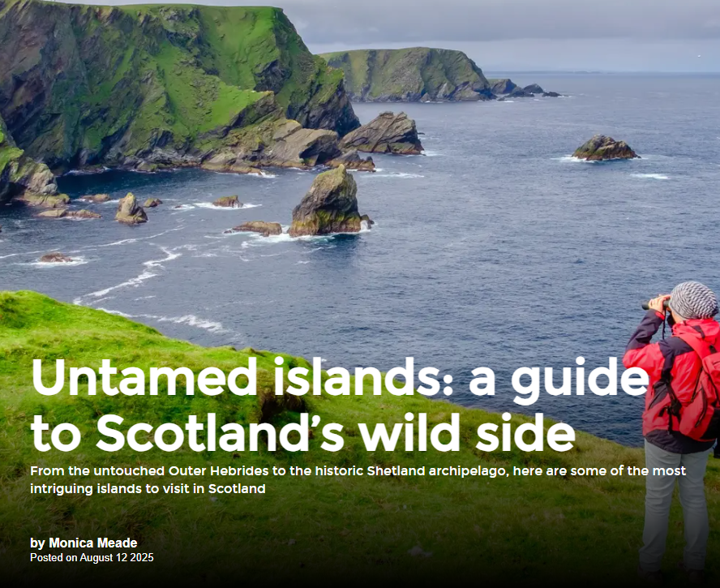Click the layered slanted rock slab beside the cliff

tap(383, 133)
